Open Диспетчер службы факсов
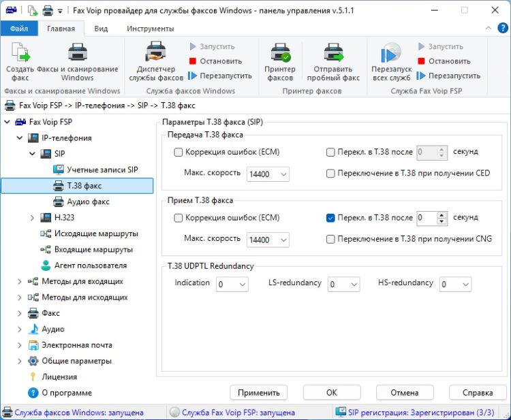 pyautogui.click(x=156, y=53)
